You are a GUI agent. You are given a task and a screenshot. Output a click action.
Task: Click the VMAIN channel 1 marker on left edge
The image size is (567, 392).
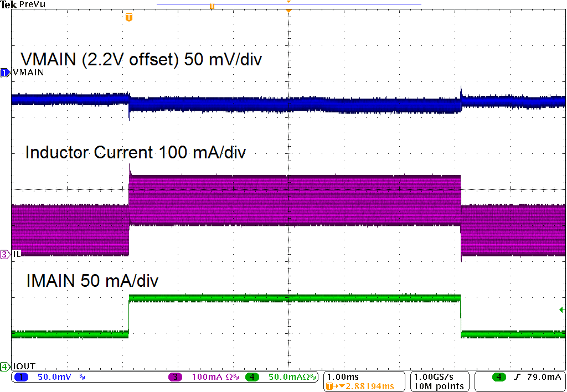[x=4, y=72]
